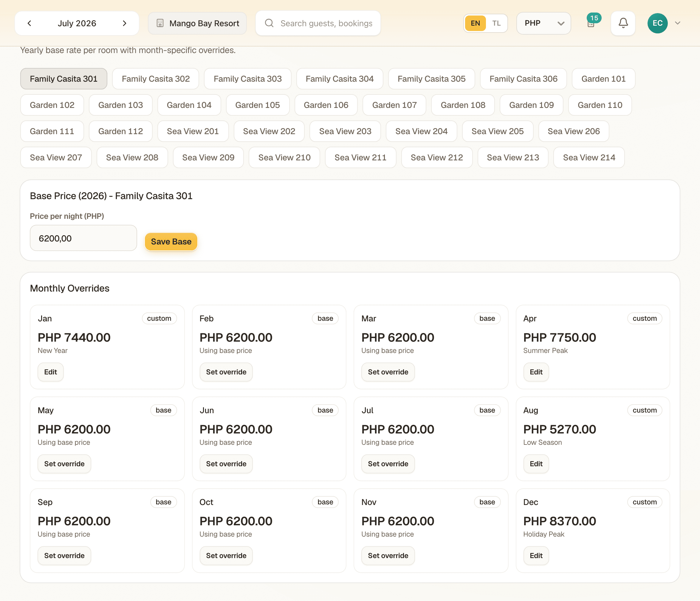Open the calendar tasks icon with 15 badge
This screenshot has width=700, height=601.
[x=591, y=23]
